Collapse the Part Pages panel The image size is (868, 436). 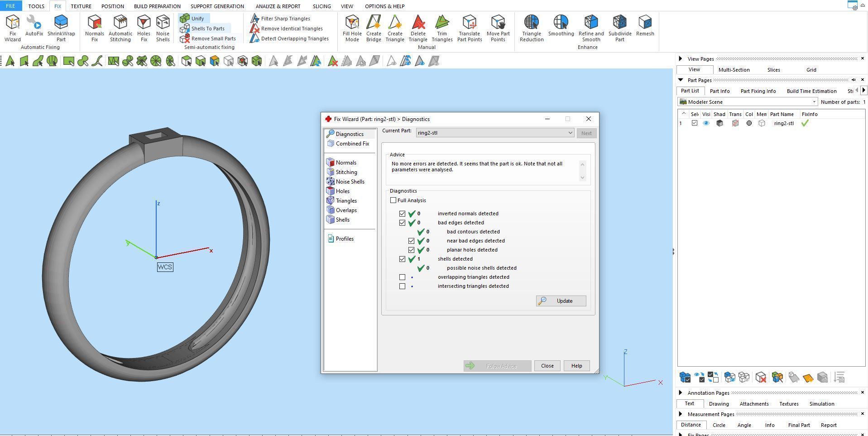click(681, 80)
